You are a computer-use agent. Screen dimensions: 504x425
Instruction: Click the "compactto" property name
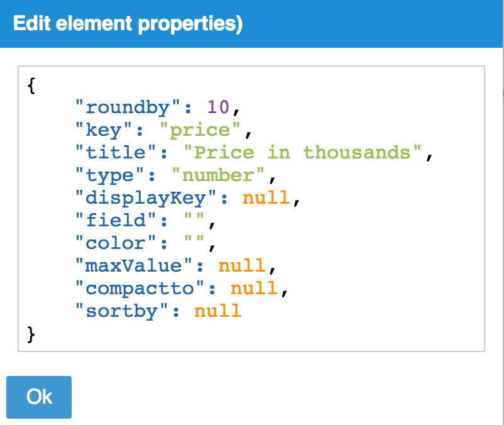click(146, 289)
